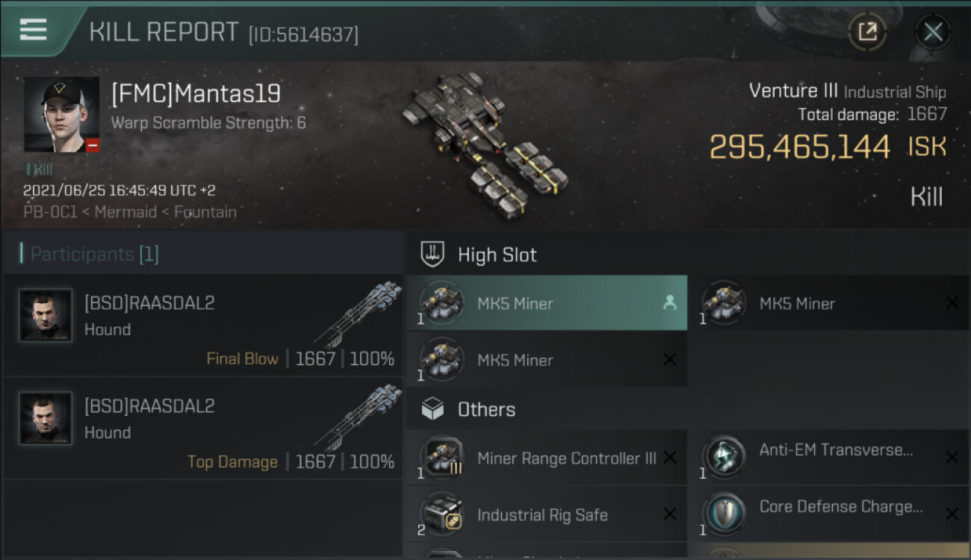Click the Final Blow RAASDAL2 portrait
This screenshot has width=971, height=560.
[46, 315]
